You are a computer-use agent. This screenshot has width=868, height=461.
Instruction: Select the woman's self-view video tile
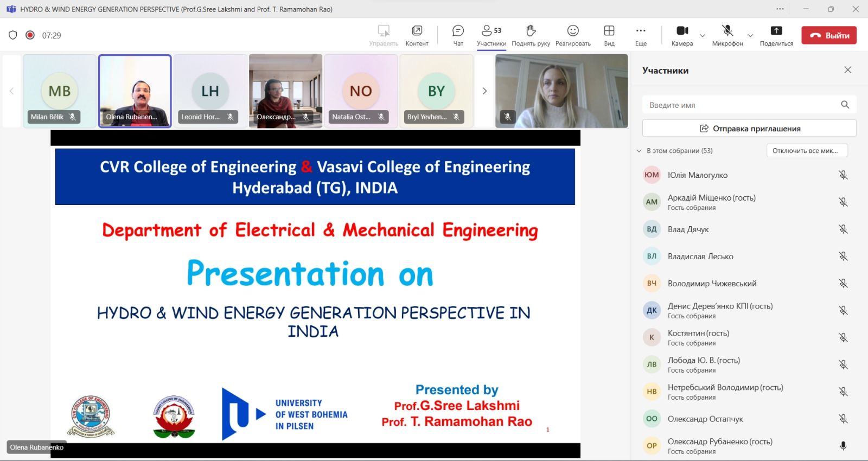point(561,91)
